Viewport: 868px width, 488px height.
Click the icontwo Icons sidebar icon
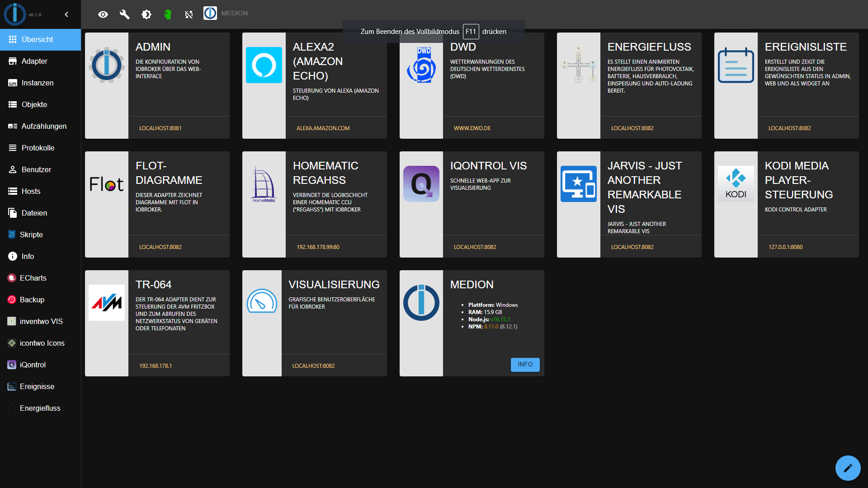tap(12, 343)
